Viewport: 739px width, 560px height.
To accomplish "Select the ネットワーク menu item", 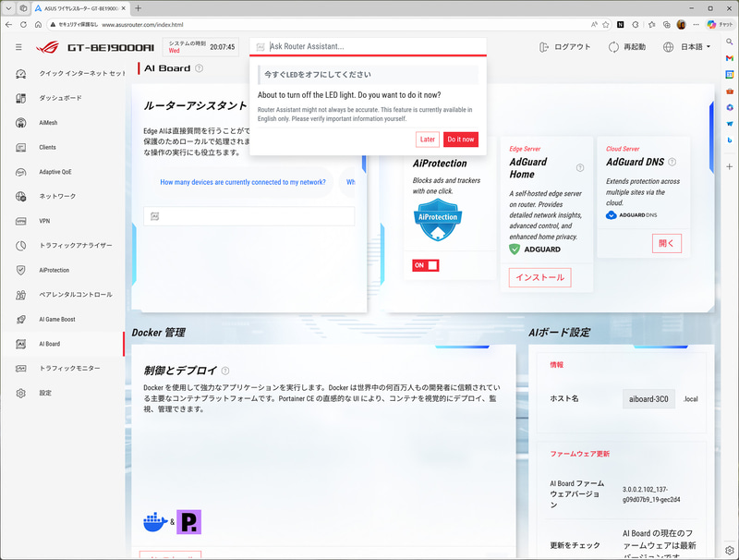I will (62, 196).
